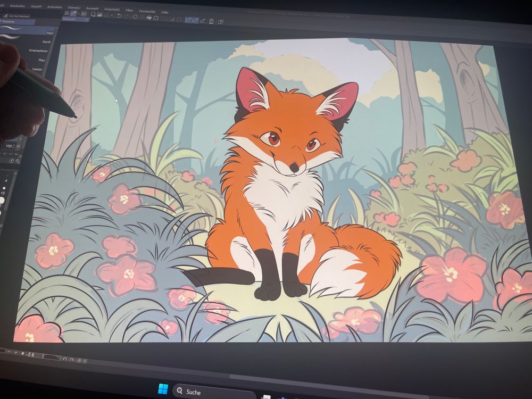Expand dropdown beside the Clip Studio icon
Image resolution: width=532 pixels, height=399 pixels.
click(79, 14)
